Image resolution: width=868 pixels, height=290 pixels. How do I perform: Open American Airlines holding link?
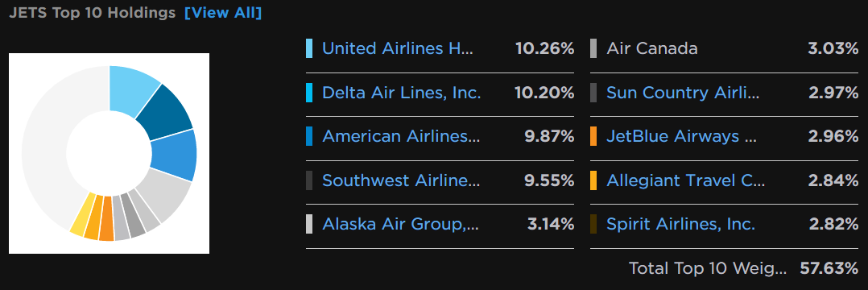point(401,136)
